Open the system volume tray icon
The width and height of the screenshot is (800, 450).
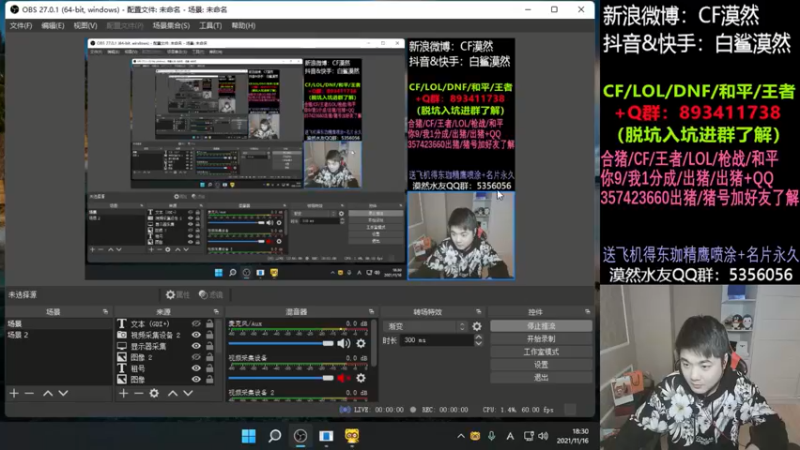click(543, 436)
